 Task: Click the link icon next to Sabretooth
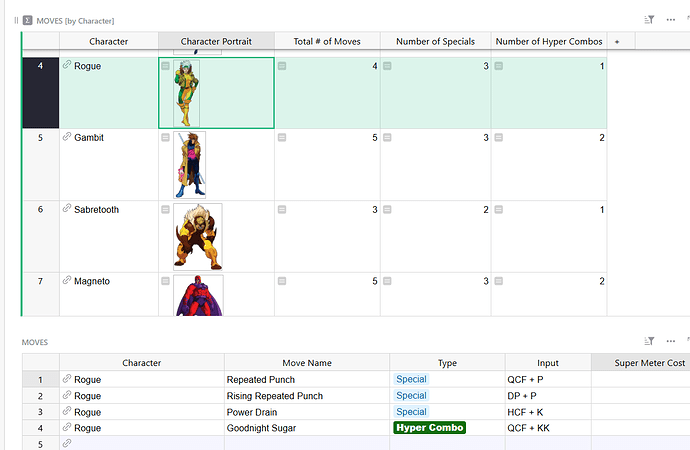click(x=67, y=208)
